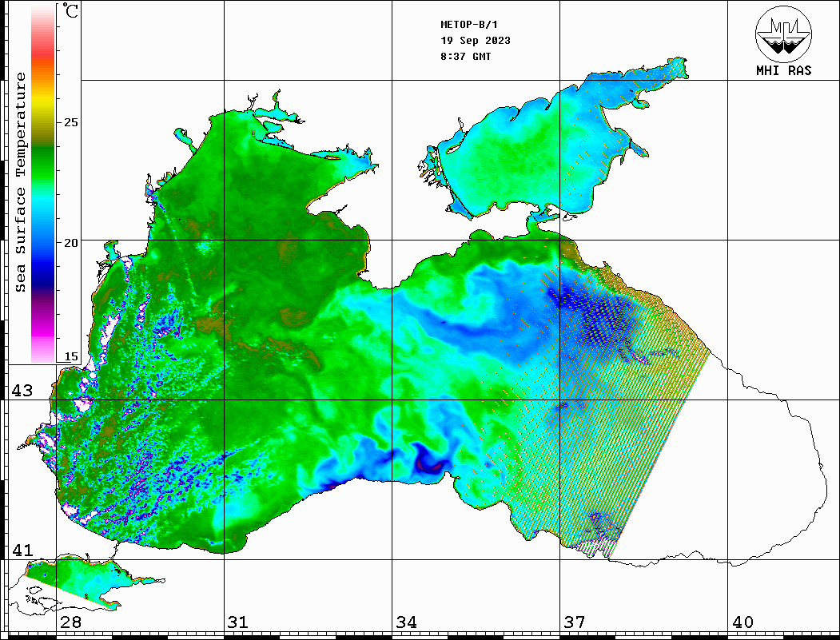Viewport: 840px width, 640px height.
Task: Click the 'MHI RAS' caption text
Action: point(784,70)
